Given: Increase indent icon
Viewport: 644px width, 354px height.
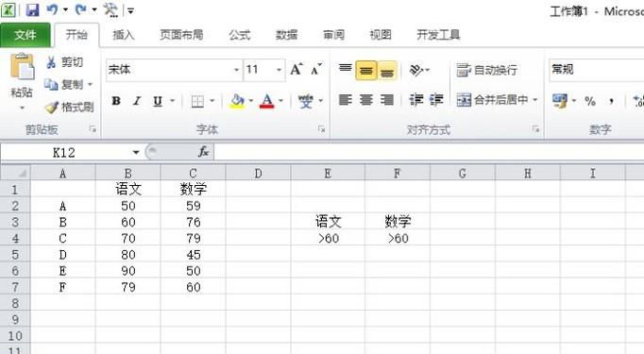Looking at the screenshot, I should (436, 100).
